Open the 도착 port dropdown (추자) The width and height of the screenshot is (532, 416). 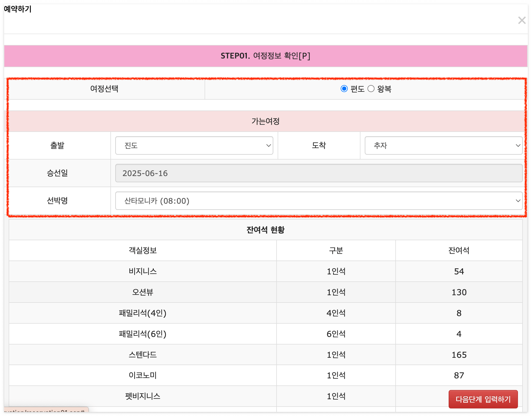[443, 145]
